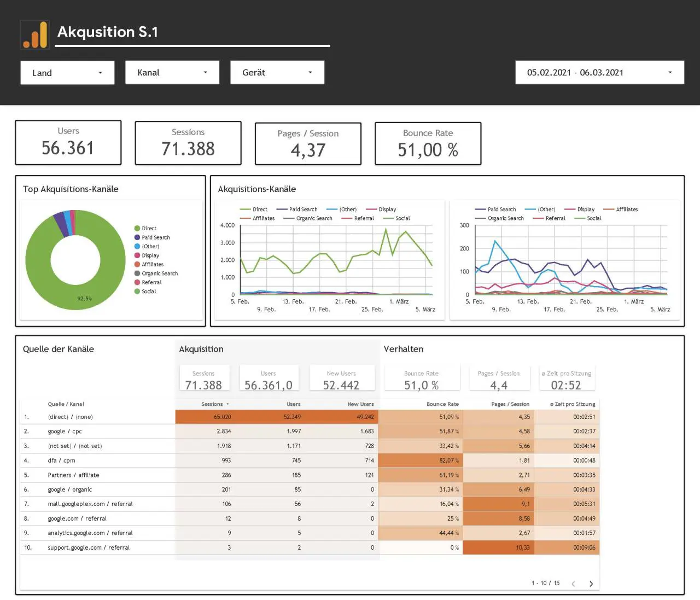Sort table by Bounce Rate column header
The width and height of the screenshot is (700, 600).
442,404
